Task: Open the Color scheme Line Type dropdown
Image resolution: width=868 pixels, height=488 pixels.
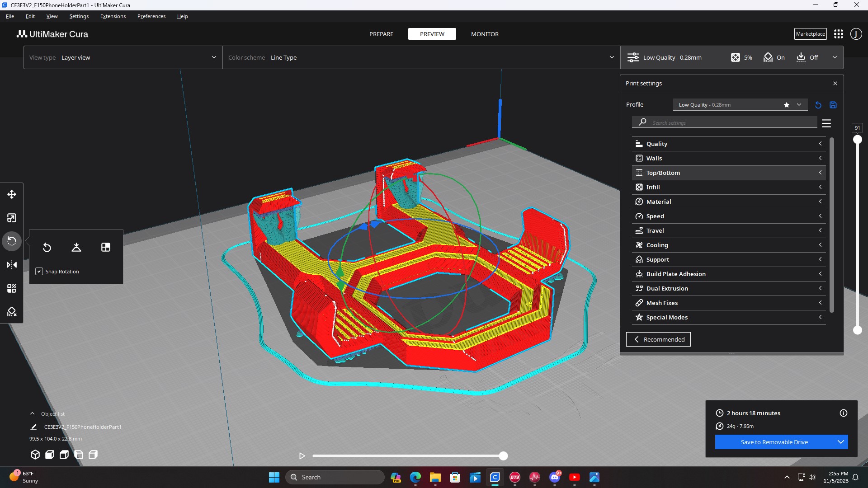Action: 420,57
